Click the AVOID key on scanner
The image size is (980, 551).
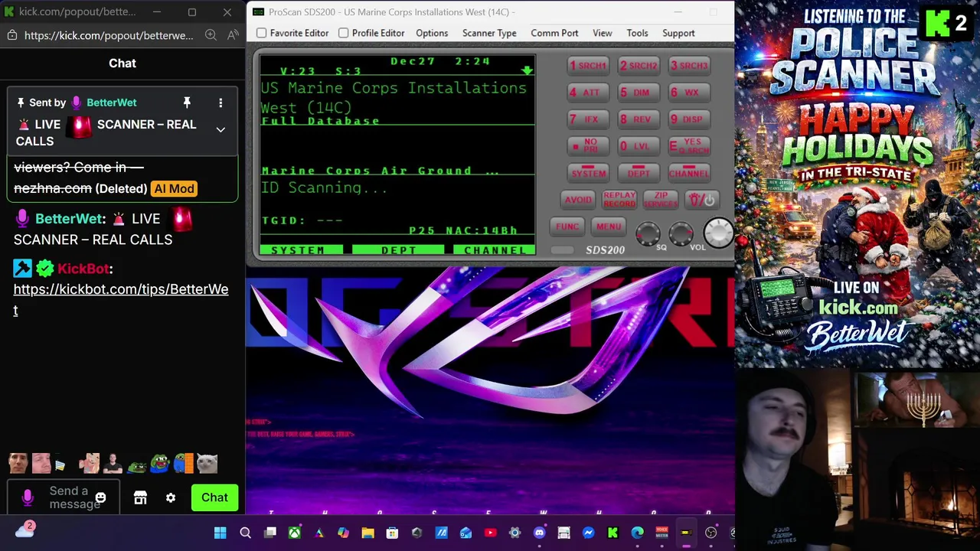[578, 200]
